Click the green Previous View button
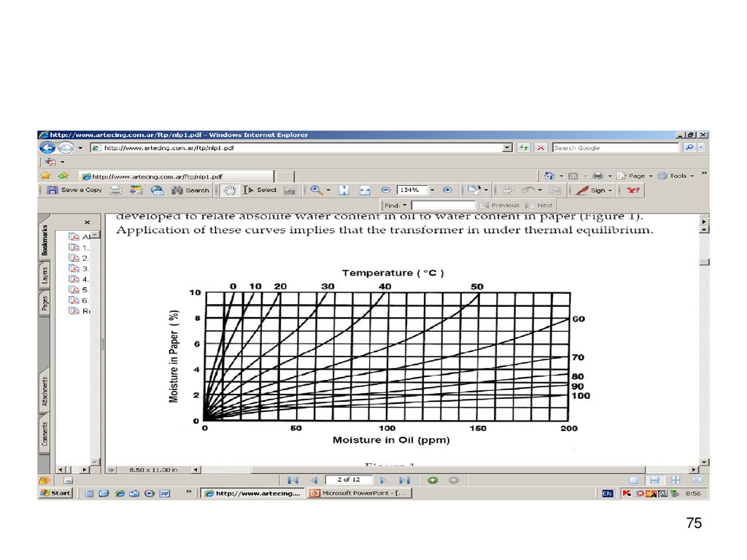The image size is (747, 560). (x=433, y=481)
